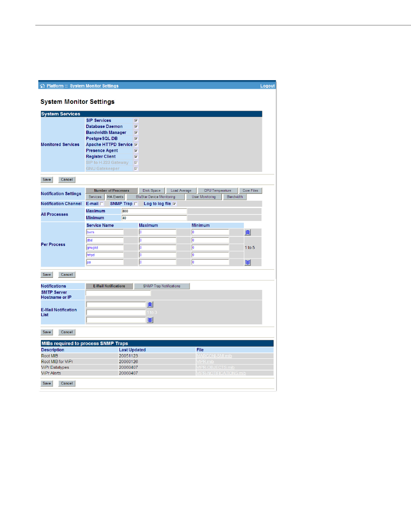This screenshot has width=411, height=532.
Task: Enable the E-mail notification channel
Action: coord(102,204)
